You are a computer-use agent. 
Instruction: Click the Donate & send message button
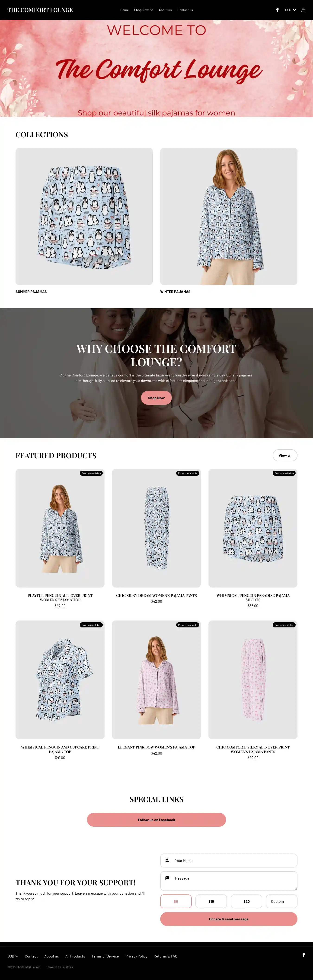pyautogui.click(x=229, y=919)
